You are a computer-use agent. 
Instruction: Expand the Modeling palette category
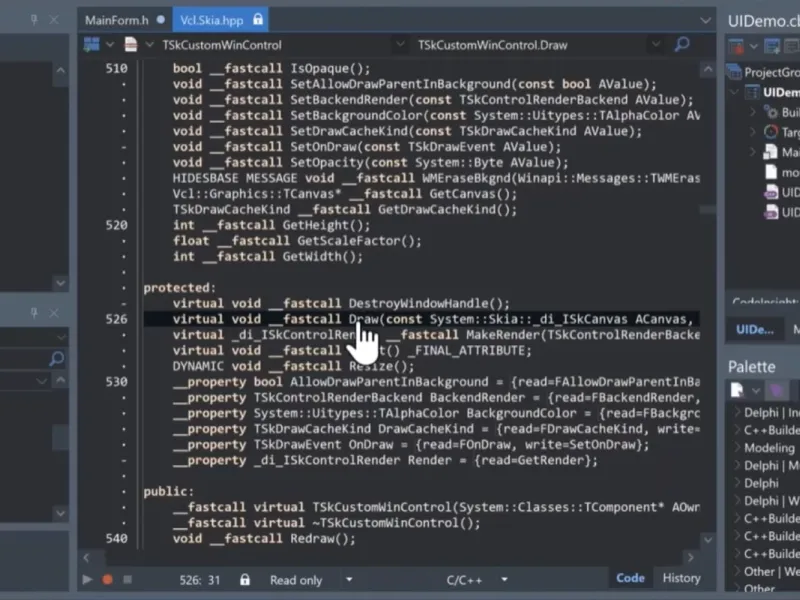click(x=737, y=447)
